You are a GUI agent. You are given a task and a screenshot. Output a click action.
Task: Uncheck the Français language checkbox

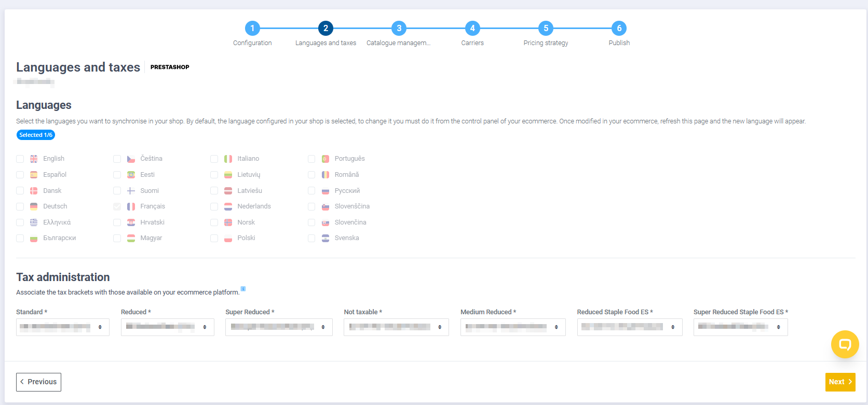pos(117,206)
